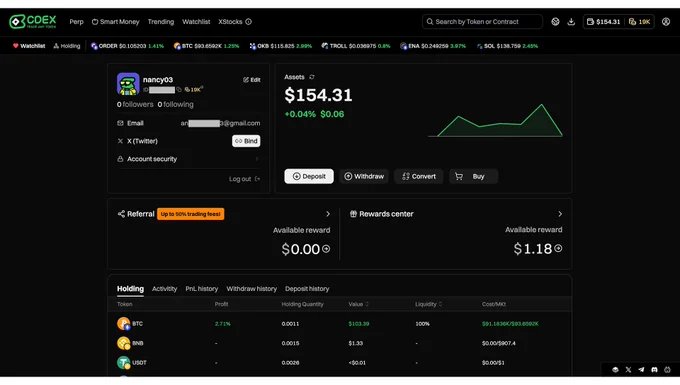The height and width of the screenshot is (385, 680).
Task: Open the docs icon in footer socials
Action: click(x=615, y=370)
